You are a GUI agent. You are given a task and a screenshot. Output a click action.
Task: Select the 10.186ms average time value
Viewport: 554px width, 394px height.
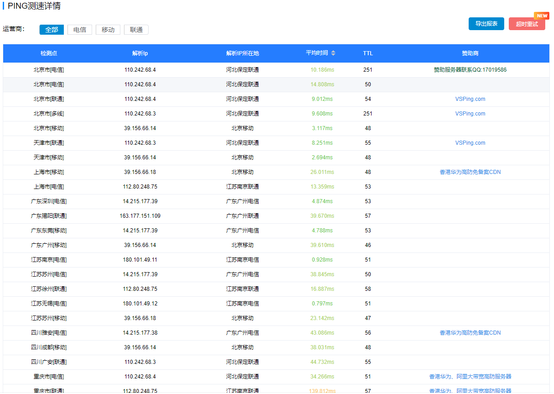click(x=322, y=70)
